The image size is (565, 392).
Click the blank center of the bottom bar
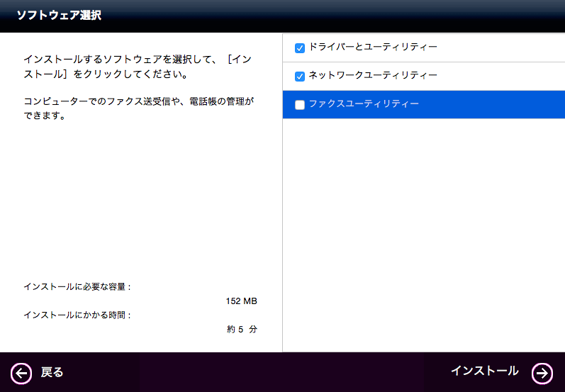281,373
